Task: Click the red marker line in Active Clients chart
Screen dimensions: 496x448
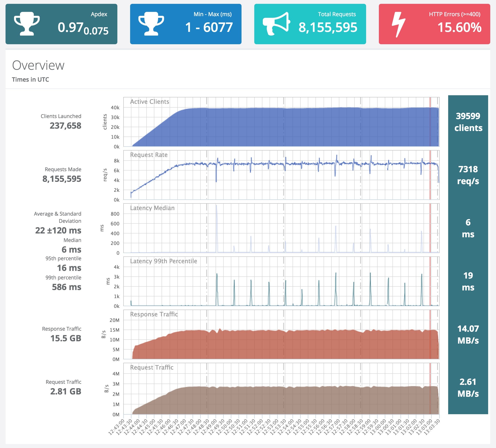Action: coord(430,122)
